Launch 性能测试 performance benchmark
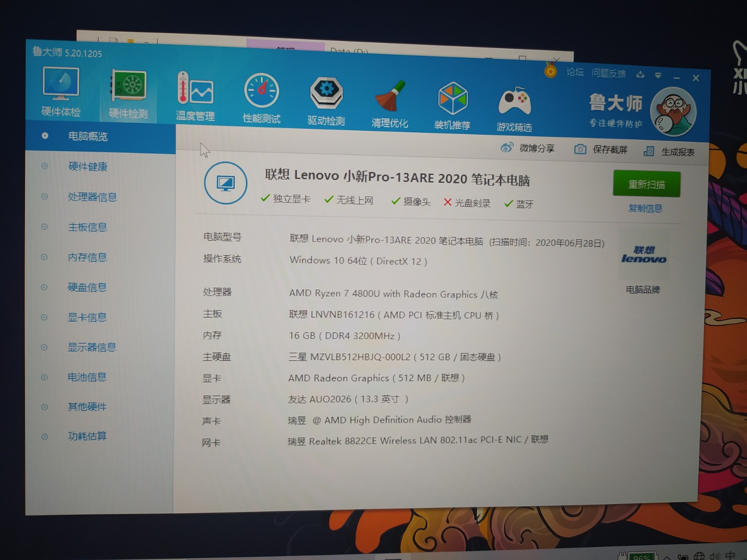The height and width of the screenshot is (560, 747). [261, 98]
